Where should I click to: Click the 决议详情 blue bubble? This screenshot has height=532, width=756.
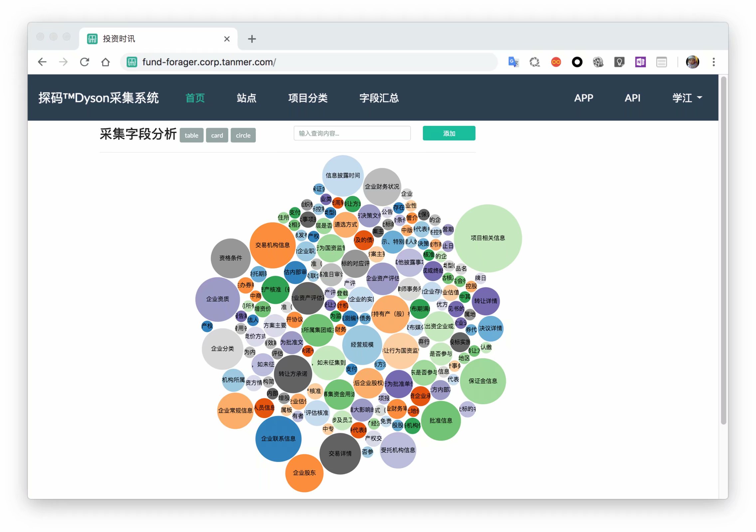coord(490,329)
